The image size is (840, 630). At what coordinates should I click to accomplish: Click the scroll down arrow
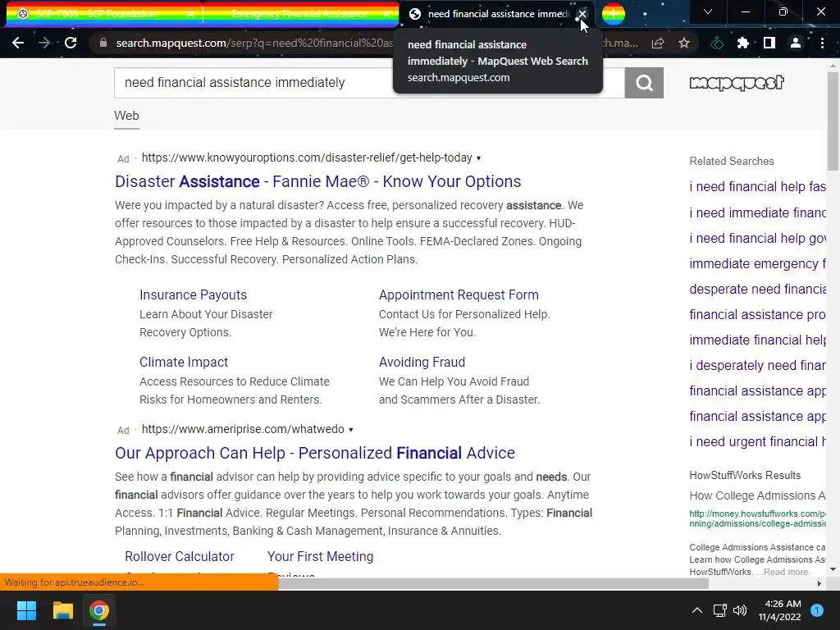tap(833, 569)
